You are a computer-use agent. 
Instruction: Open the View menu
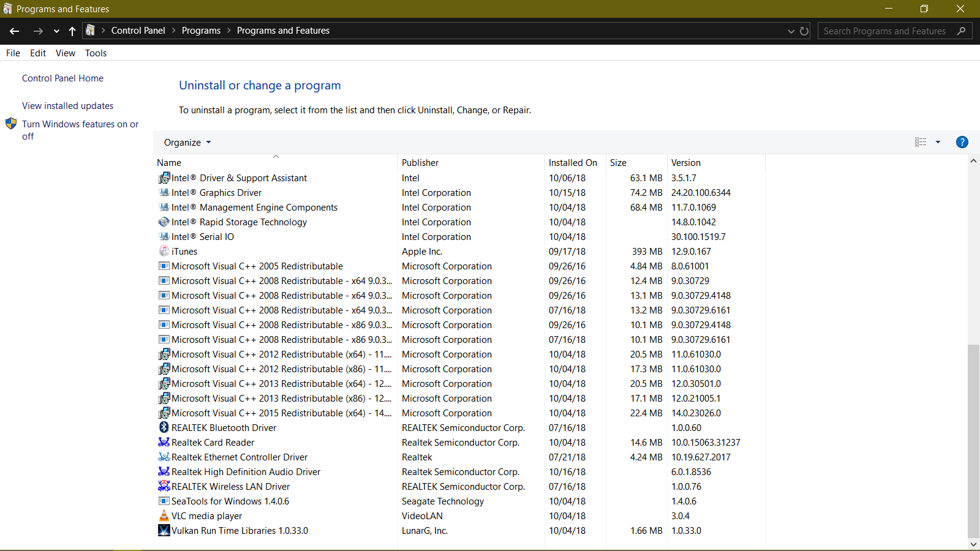(x=66, y=53)
